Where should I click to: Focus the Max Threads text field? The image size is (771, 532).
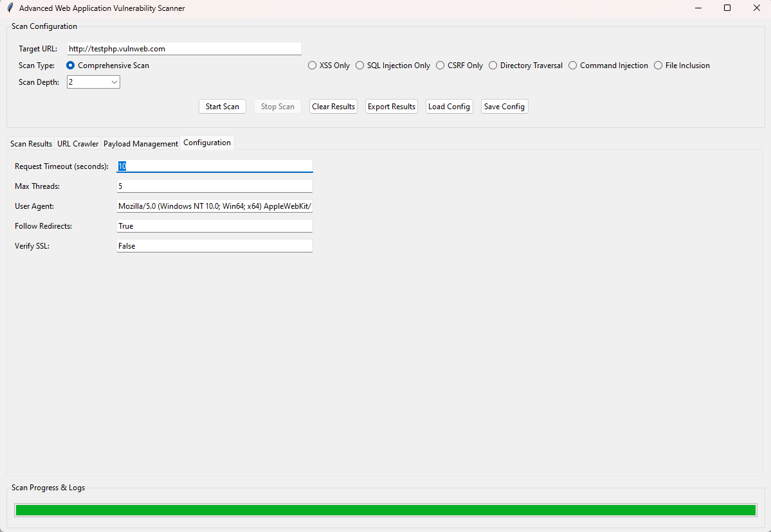(214, 186)
